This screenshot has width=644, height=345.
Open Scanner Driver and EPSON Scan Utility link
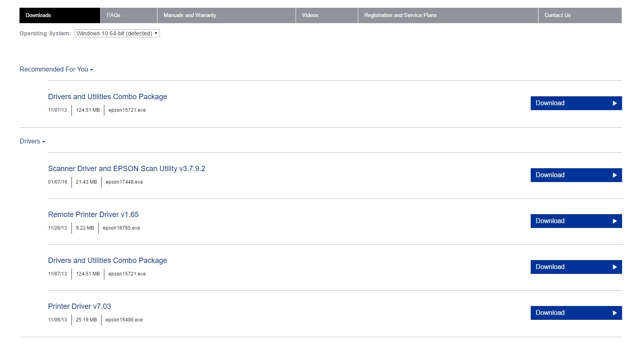pyautogui.click(x=126, y=169)
